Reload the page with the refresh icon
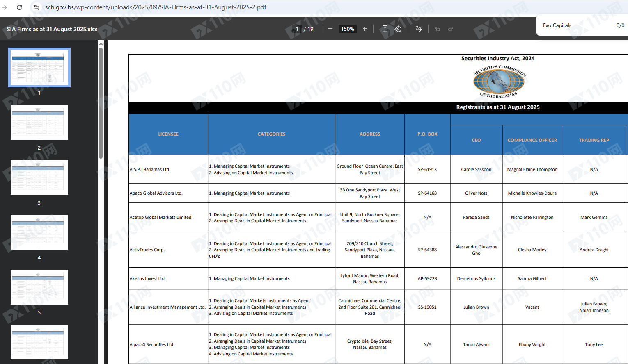The height and width of the screenshot is (364, 628). (x=19, y=7)
